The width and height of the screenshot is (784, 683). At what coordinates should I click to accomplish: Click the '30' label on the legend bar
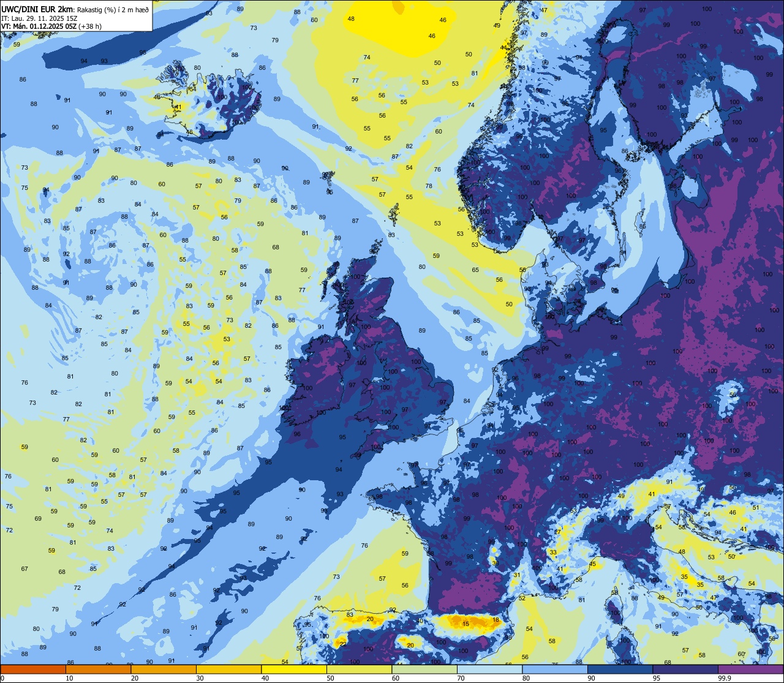(200, 678)
